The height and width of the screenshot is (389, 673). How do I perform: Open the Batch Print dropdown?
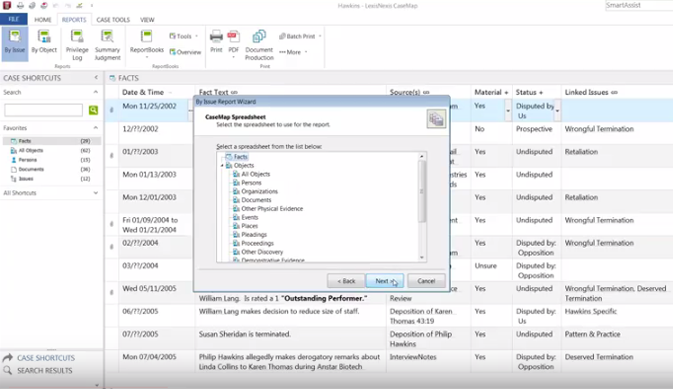[300, 36]
